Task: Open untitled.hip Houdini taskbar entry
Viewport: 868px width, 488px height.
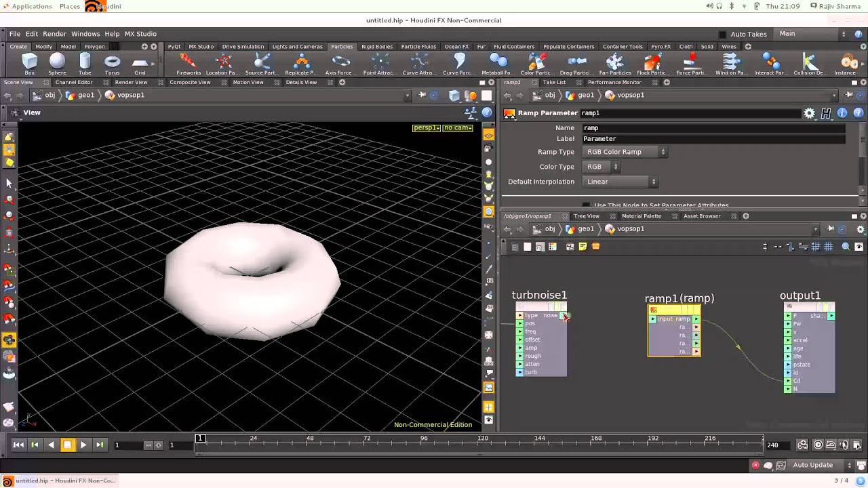Action: coord(59,481)
